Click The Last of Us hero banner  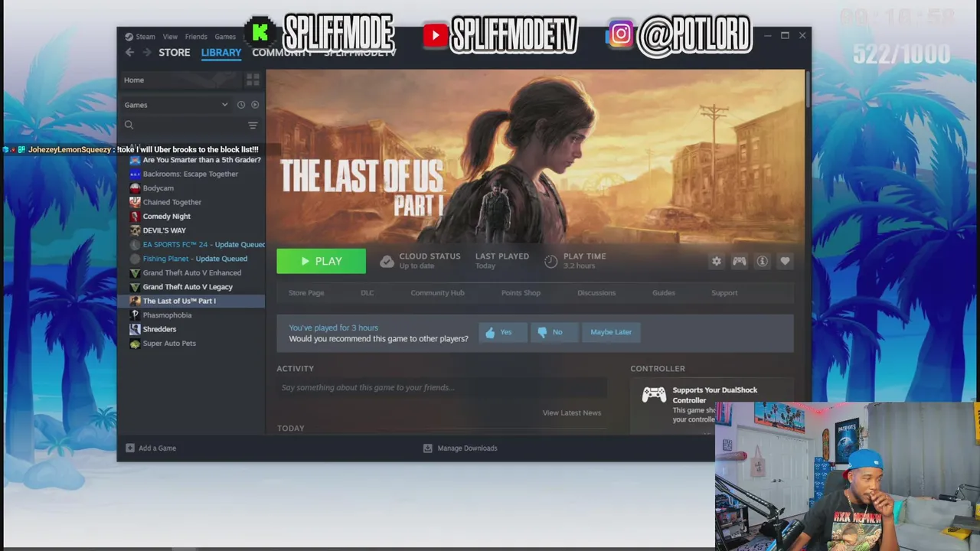tap(535, 157)
